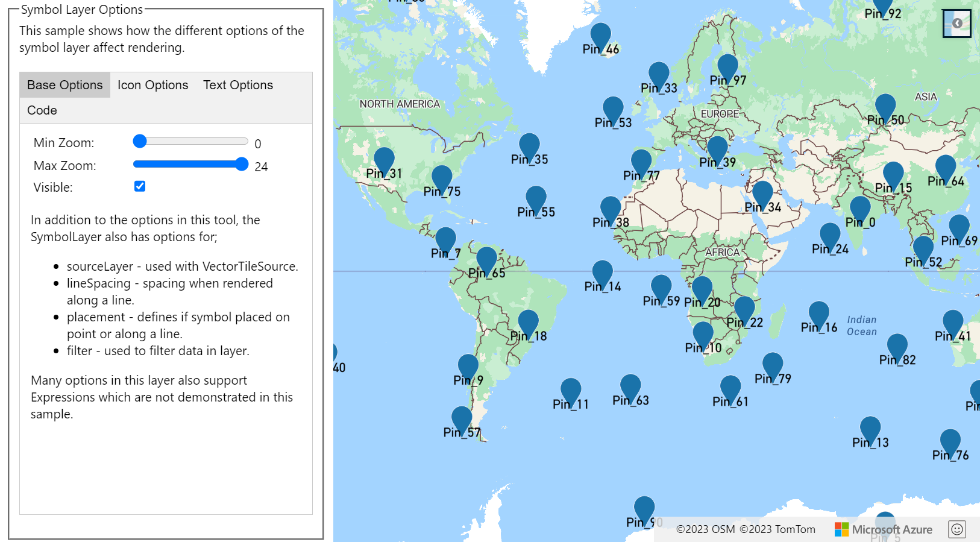Click the Pin_61 marker icon
The image size is (980, 542).
730,389
